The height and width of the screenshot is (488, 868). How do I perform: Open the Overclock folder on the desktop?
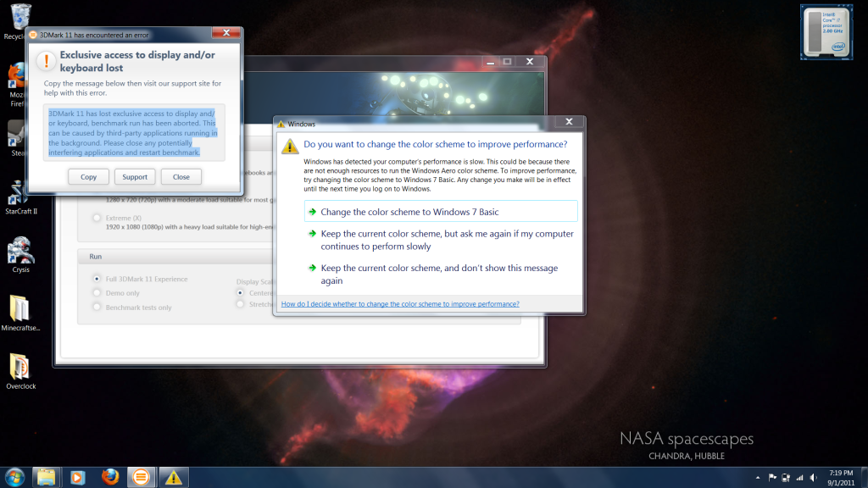(20, 372)
